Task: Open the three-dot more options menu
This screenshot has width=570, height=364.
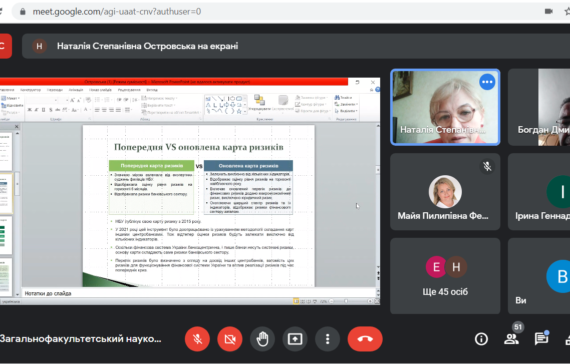Action: click(x=328, y=339)
